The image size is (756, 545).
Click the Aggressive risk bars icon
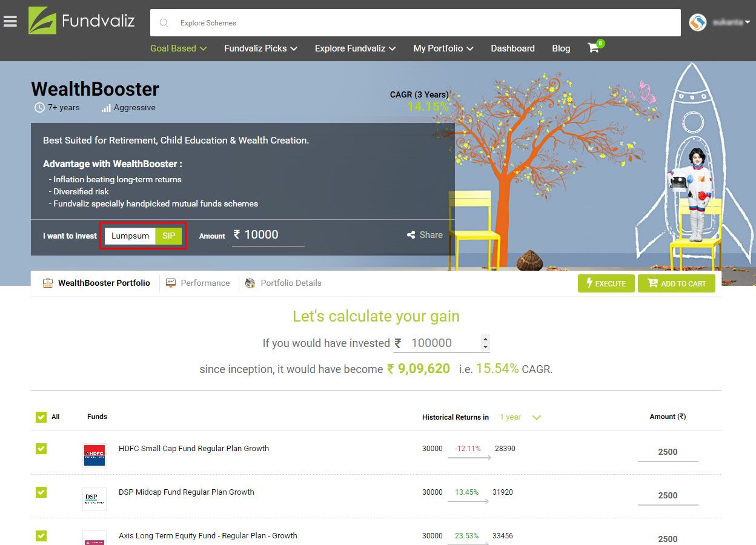tap(106, 108)
